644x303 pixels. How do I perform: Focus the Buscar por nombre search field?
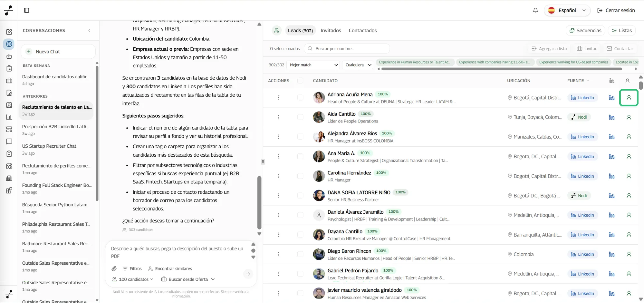pos(347,49)
